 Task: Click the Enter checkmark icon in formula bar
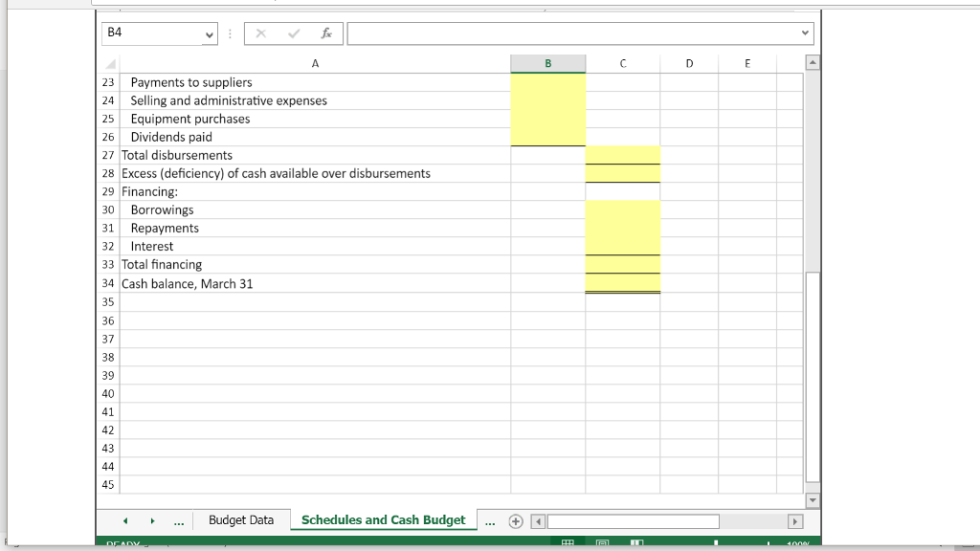pyautogui.click(x=293, y=33)
